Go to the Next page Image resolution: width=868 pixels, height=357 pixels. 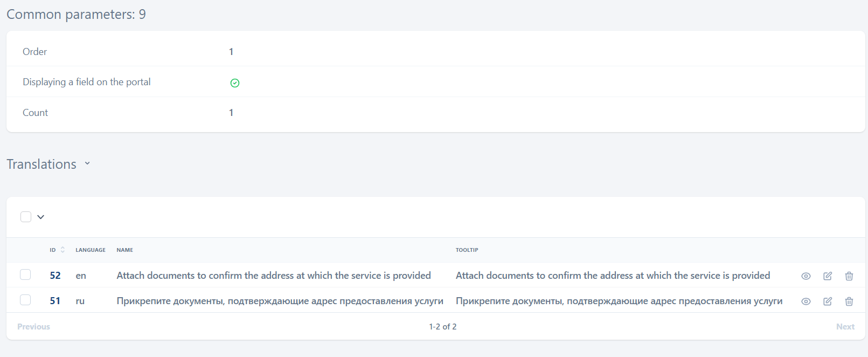(845, 327)
